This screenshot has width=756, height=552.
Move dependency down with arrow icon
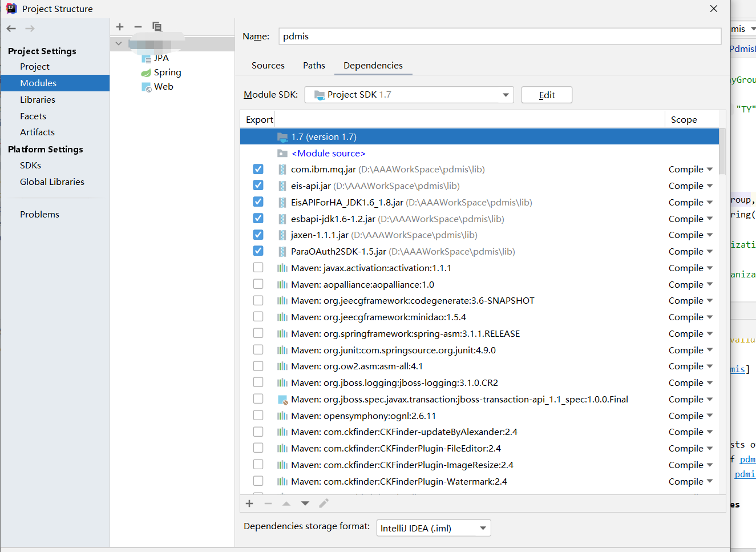click(305, 503)
